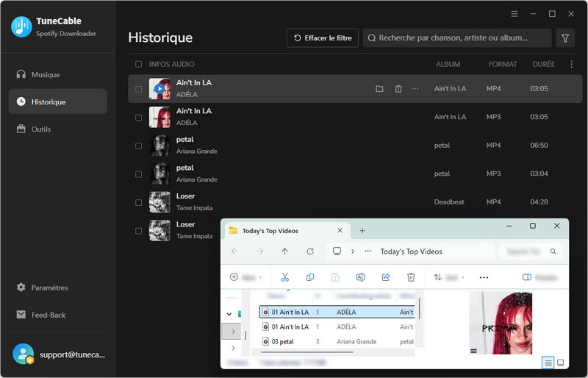Close the Today's Top Videos Explorer tab
Viewport: 588px width, 378px height.
(340, 230)
